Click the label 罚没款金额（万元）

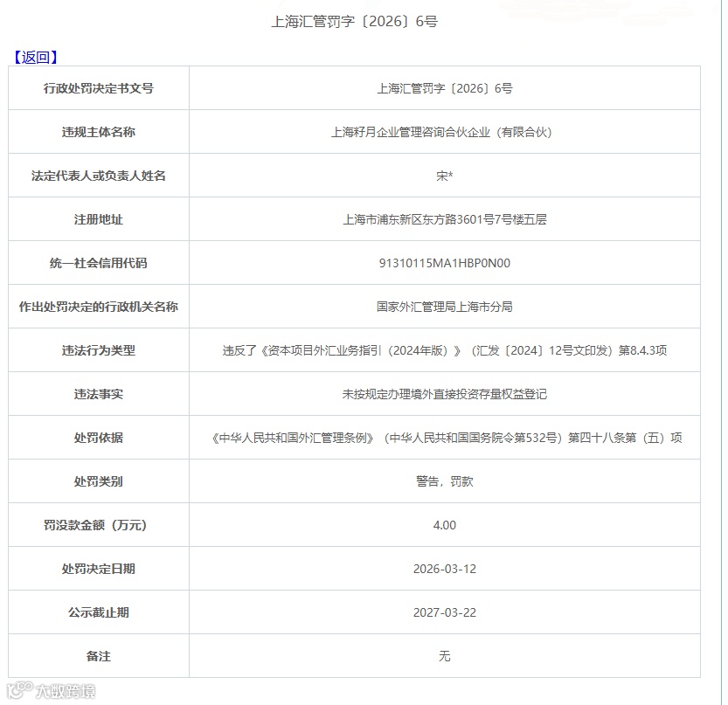(95, 524)
